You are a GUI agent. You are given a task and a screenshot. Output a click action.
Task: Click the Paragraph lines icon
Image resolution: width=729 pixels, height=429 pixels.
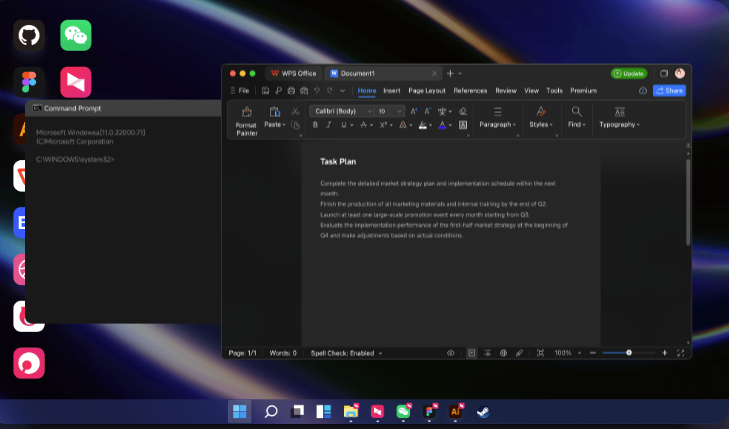[497, 112]
